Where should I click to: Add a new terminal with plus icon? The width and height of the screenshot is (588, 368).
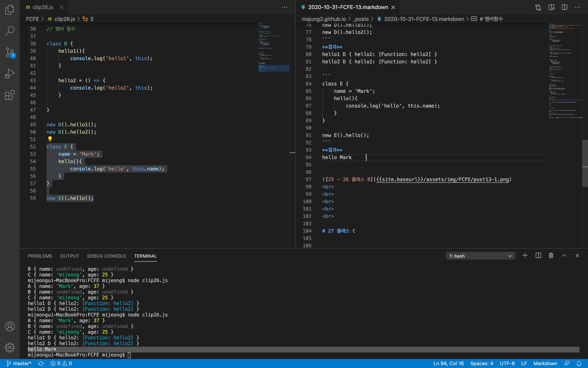click(525, 256)
